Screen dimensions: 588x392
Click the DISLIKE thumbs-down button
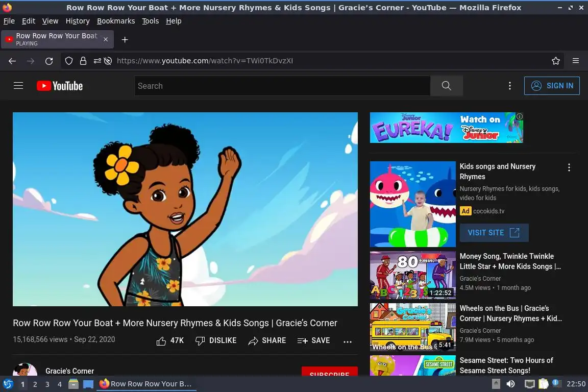coord(216,340)
